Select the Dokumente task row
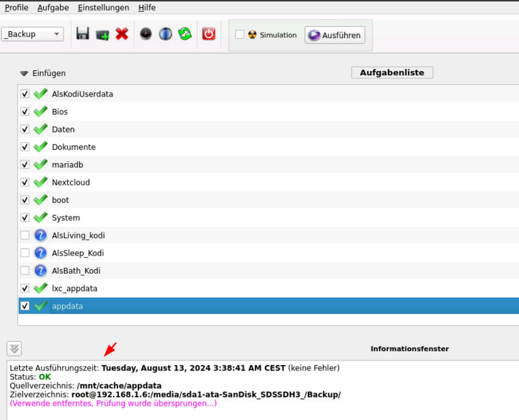 pyautogui.click(x=268, y=147)
